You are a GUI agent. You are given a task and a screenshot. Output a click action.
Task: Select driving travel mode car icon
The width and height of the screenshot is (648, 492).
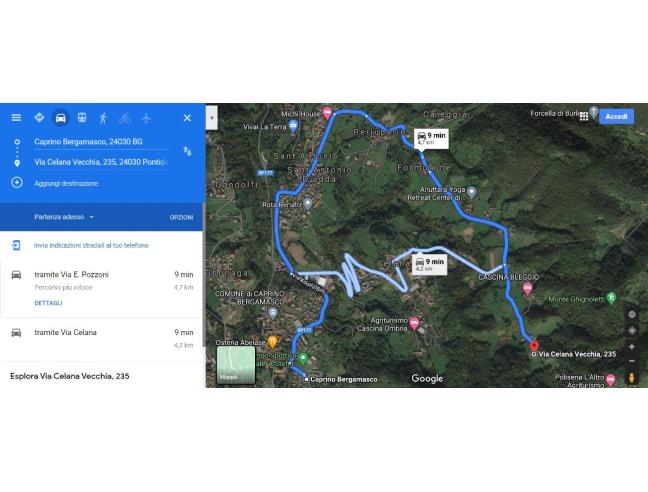pos(61,118)
